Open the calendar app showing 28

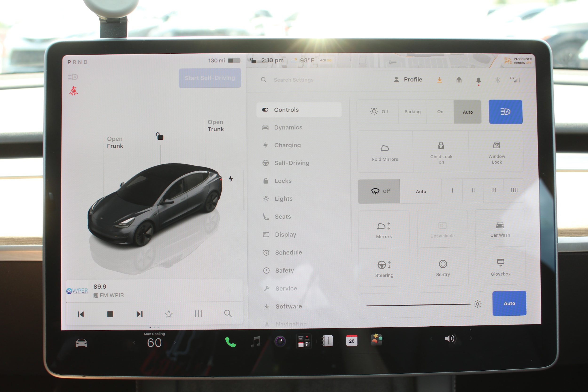coord(351,341)
